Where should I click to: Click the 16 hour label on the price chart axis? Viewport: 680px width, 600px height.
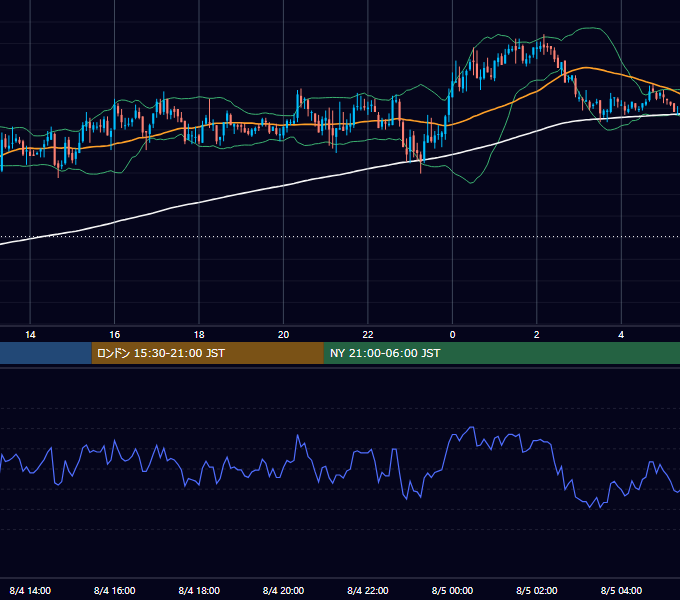point(114,335)
